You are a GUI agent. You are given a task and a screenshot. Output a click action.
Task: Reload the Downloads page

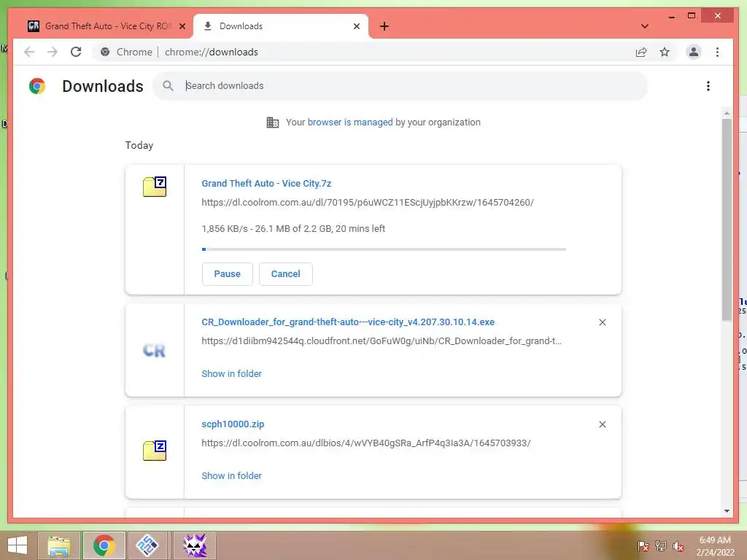point(76,52)
